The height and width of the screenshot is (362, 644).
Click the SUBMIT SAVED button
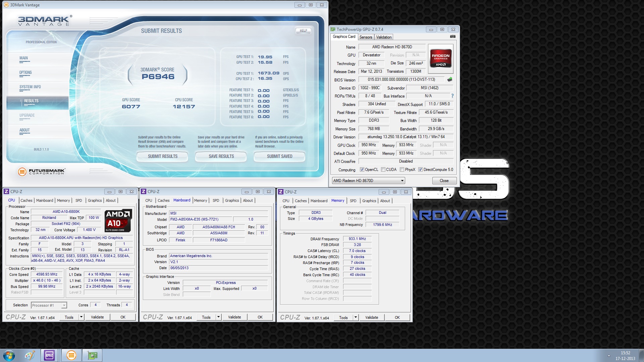(280, 157)
